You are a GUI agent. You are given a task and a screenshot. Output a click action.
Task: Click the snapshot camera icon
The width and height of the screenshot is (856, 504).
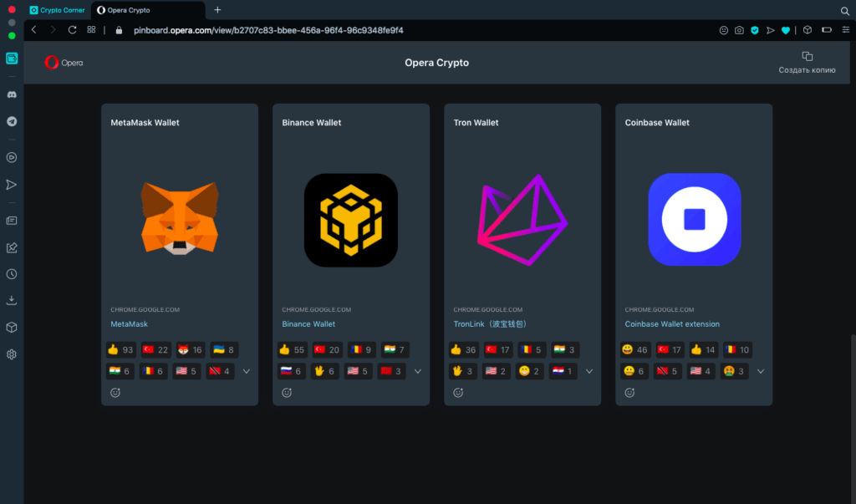click(x=739, y=30)
